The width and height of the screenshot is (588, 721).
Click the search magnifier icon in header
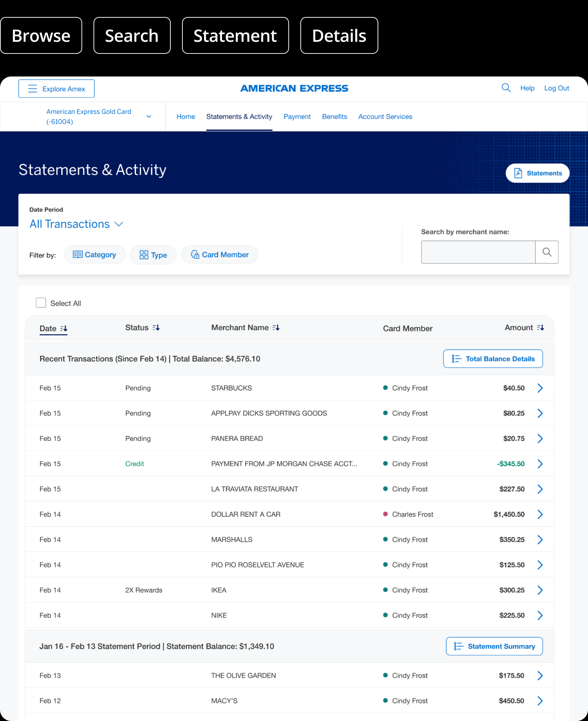[506, 88]
